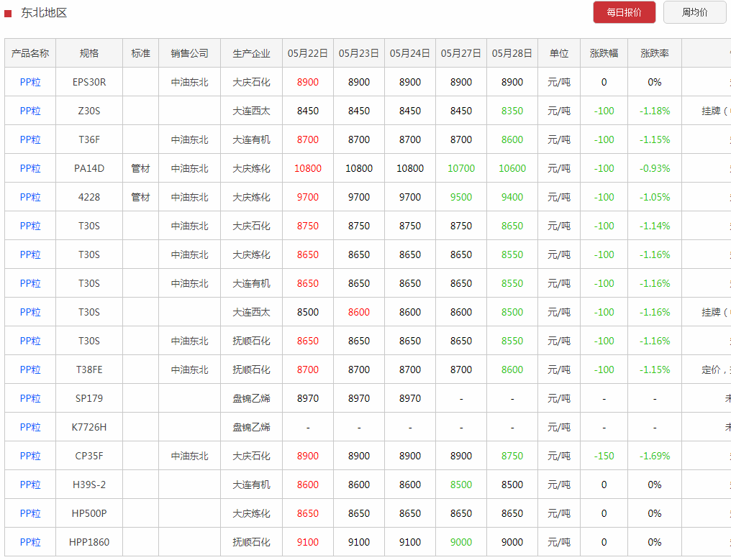This screenshot has height=560, width=731.
Task: Click 中油东北 in the T36F row
Action: pyautogui.click(x=189, y=139)
